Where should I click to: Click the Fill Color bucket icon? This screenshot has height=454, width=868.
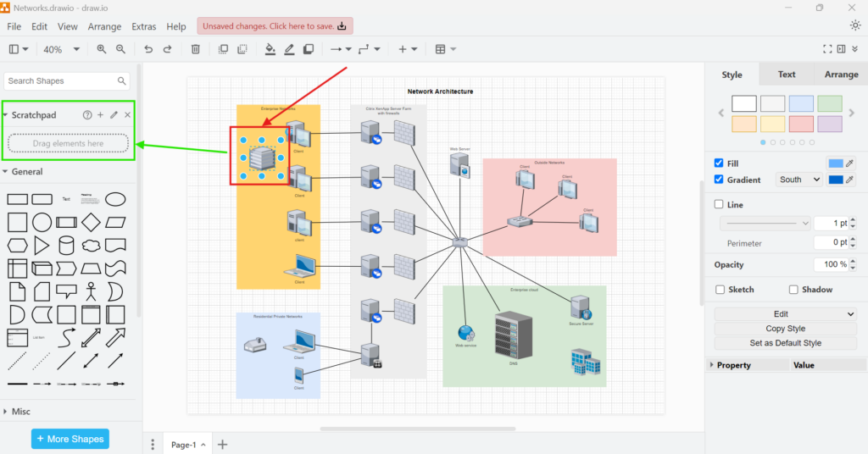tap(270, 50)
